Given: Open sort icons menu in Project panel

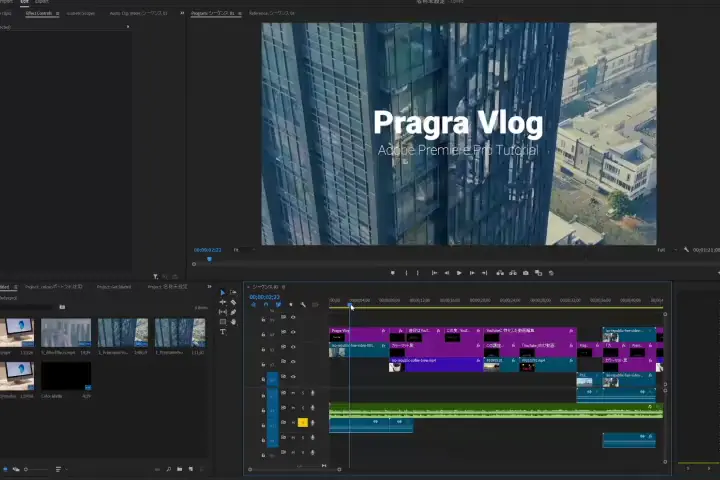Looking at the screenshot, I should coord(60,469).
